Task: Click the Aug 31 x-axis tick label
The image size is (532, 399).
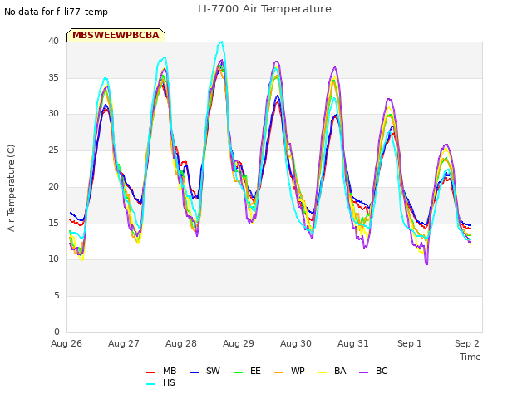Action: (353, 343)
